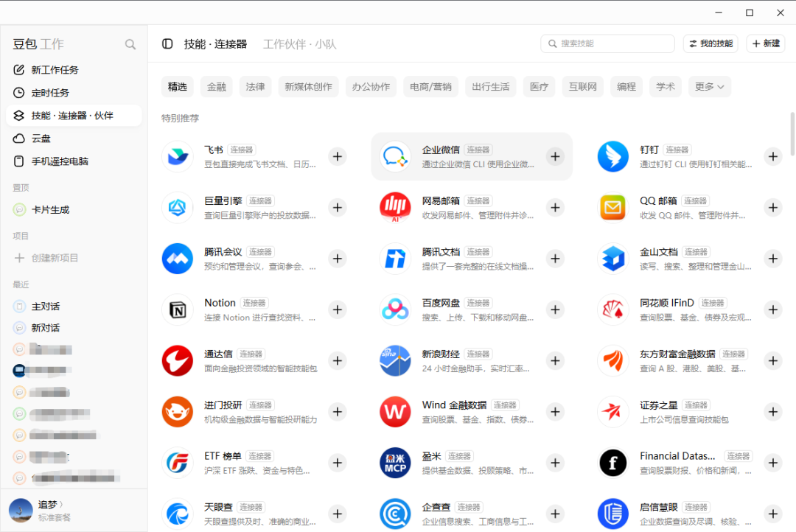Select the 法律 category filter
796x532 pixels.
pyautogui.click(x=255, y=87)
